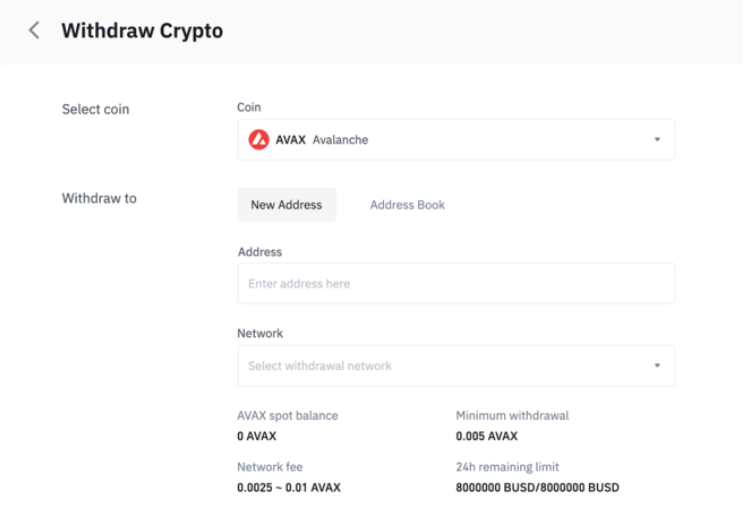Click the red AVAX coin logo
This screenshot has width=753, height=510.
click(258, 140)
